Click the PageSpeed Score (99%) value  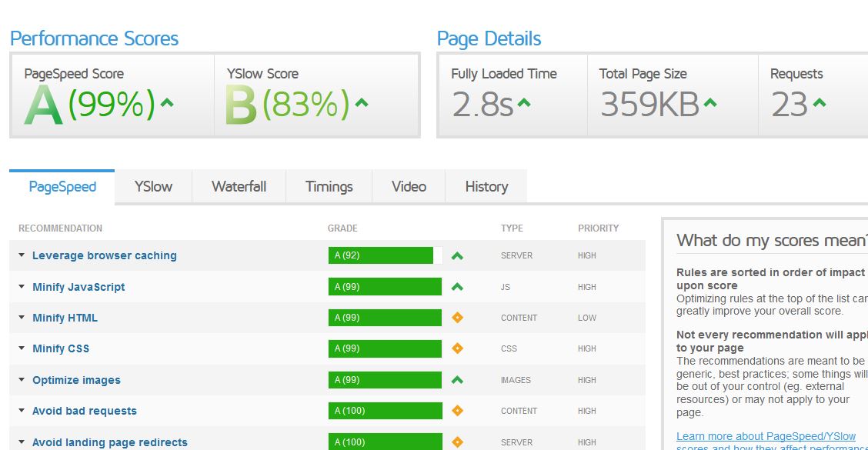click(x=112, y=104)
